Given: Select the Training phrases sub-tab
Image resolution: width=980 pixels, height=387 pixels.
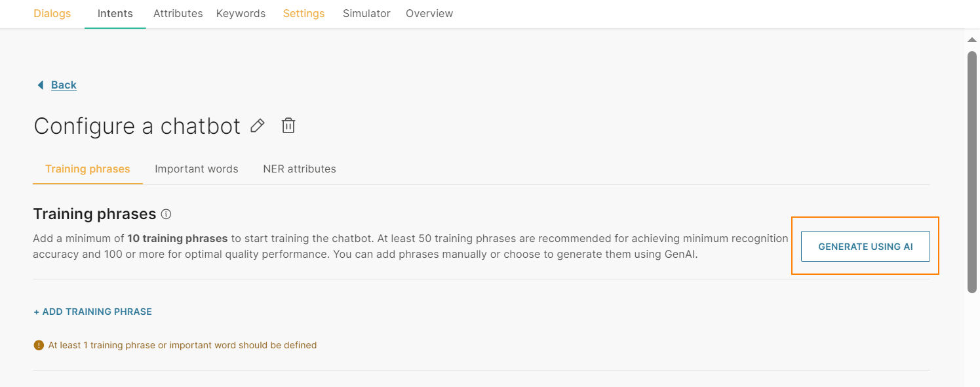Looking at the screenshot, I should click(x=88, y=169).
